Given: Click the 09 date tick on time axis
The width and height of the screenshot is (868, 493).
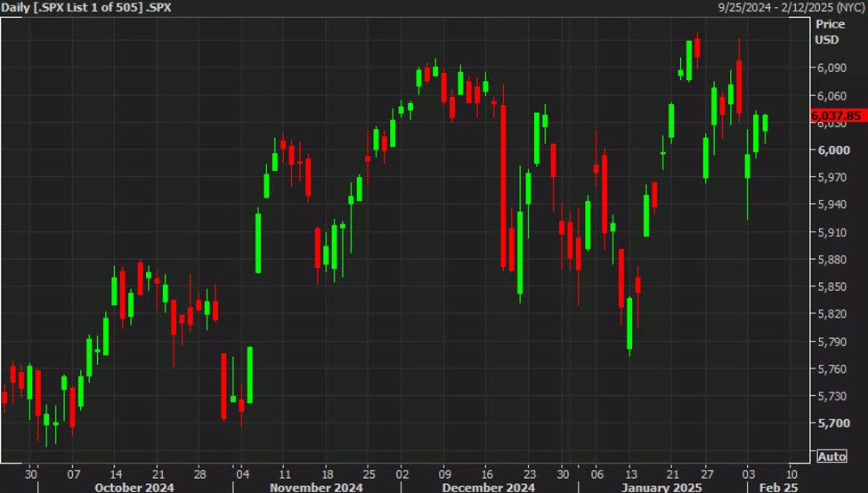Looking at the screenshot, I should 444,473.
